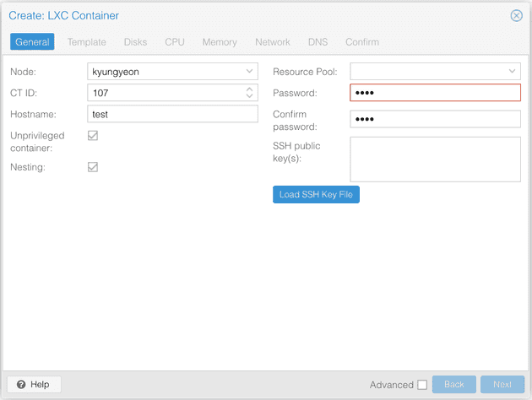Enable the Advanced checkbox

pyautogui.click(x=422, y=385)
